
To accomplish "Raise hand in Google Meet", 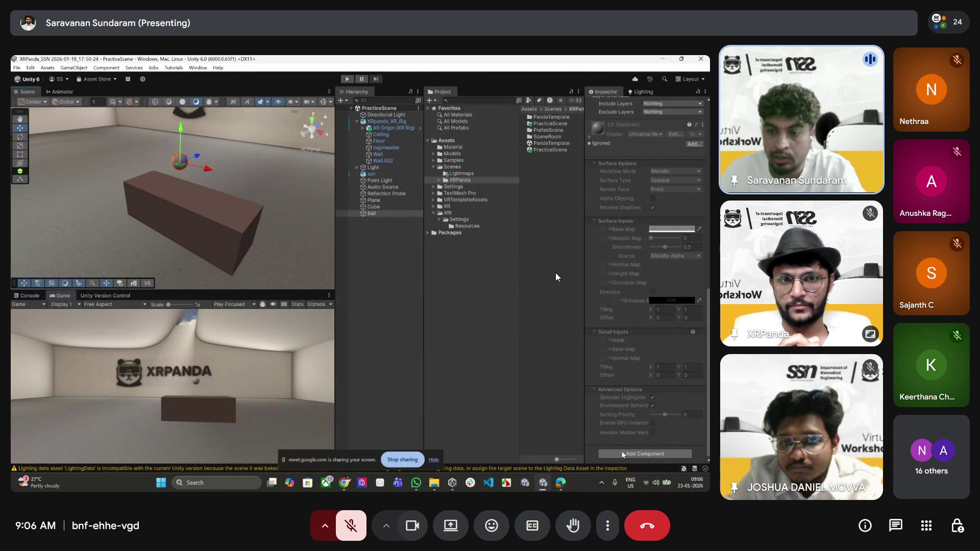I will pyautogui.click(x=573, y=525).
